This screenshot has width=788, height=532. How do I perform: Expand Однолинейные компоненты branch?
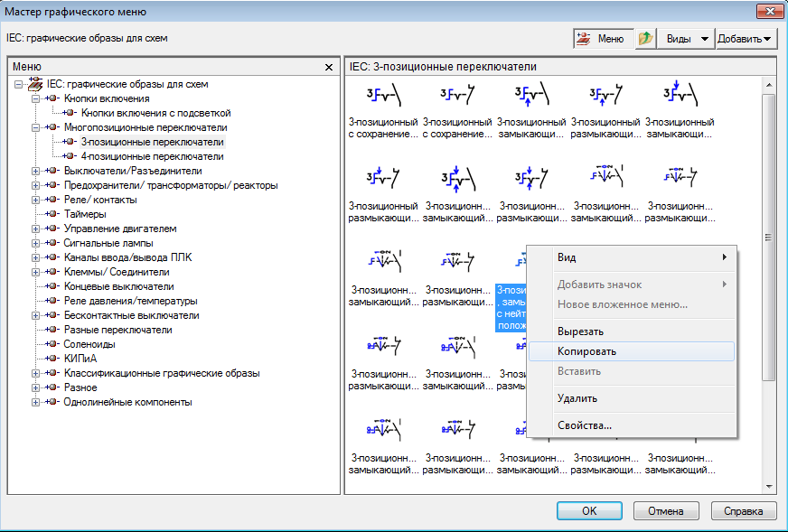coord(35,403)
